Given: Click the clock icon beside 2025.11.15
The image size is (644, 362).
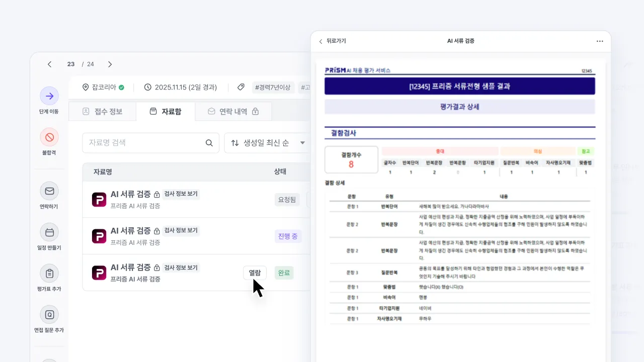Looking at the screenshot, I should (x=148, y=87).
